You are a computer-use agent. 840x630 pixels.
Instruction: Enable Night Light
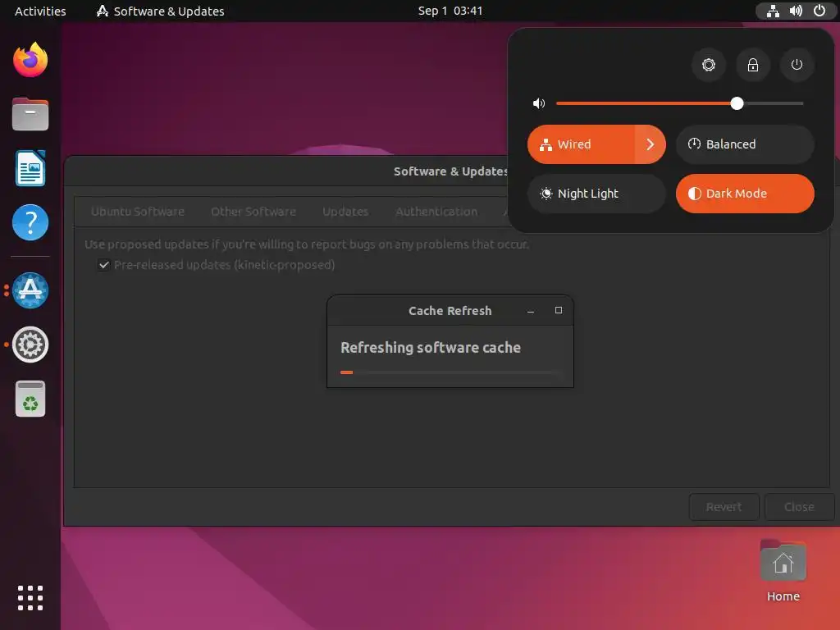click(596, 194)
